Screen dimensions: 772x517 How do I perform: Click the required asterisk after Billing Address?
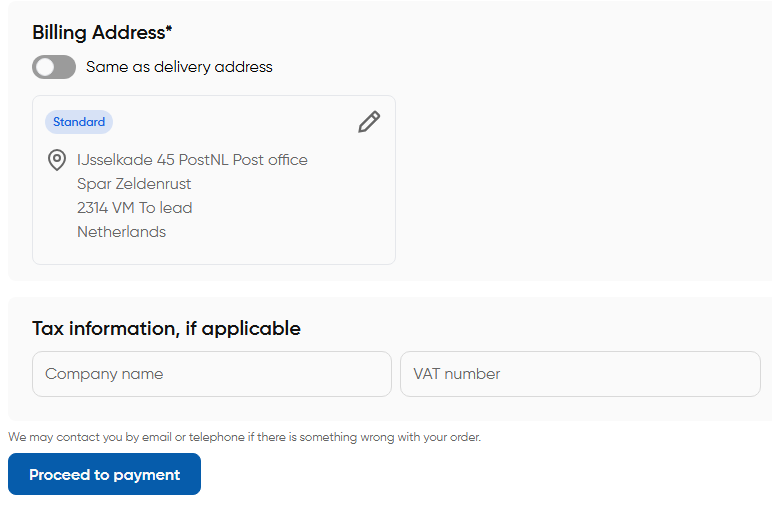click(169, 30)
